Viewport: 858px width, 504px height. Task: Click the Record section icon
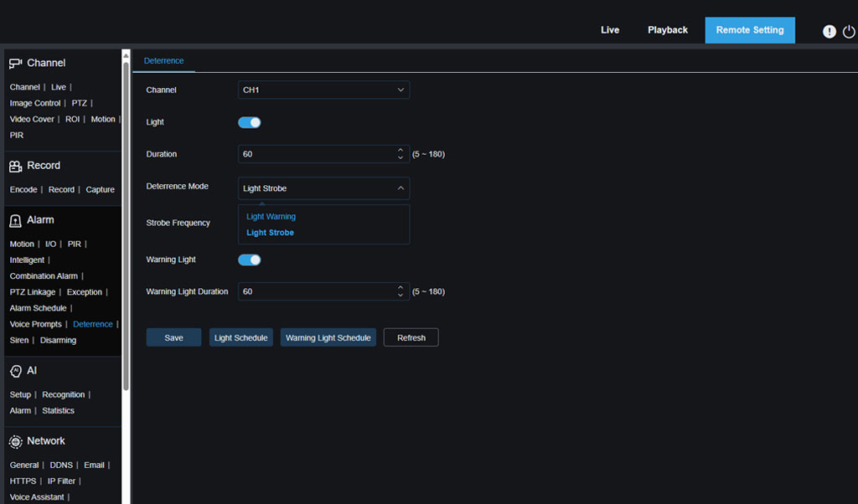[x=15, y=166]
